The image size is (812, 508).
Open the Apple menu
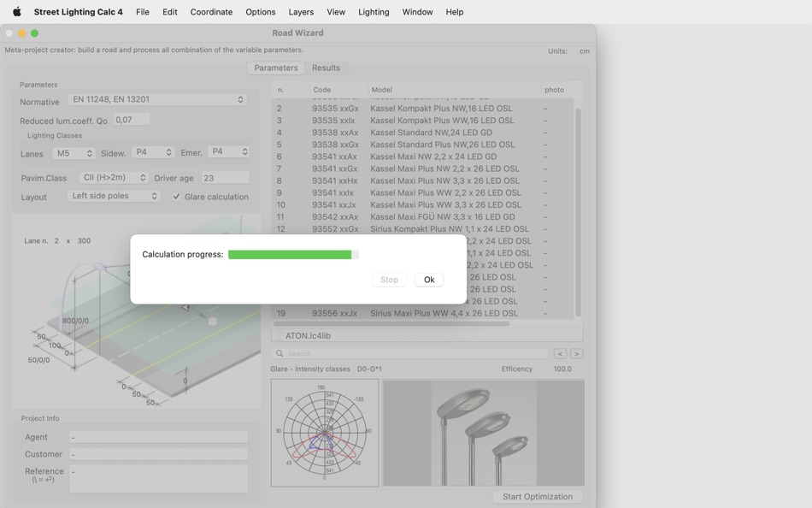coord(16,11)
